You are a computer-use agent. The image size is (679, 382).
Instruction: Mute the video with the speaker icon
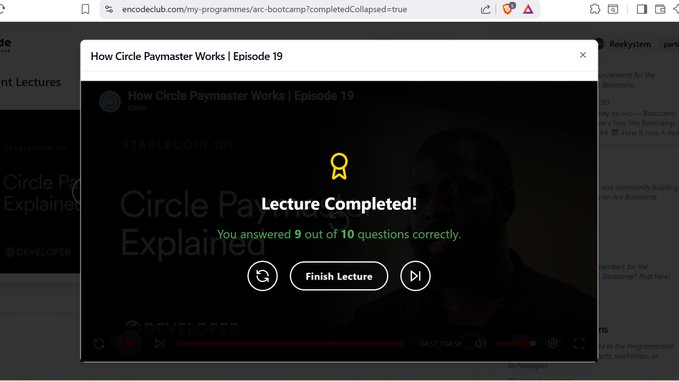(480, 343)
